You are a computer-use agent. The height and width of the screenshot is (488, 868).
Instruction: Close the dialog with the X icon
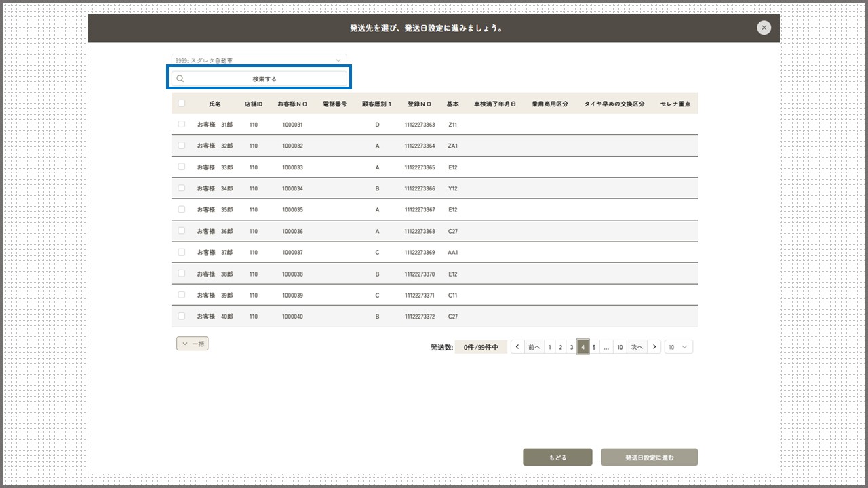point(764,28)
